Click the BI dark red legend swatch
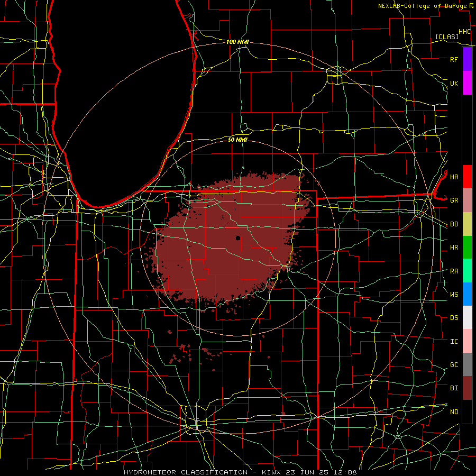 click(467, 388)
